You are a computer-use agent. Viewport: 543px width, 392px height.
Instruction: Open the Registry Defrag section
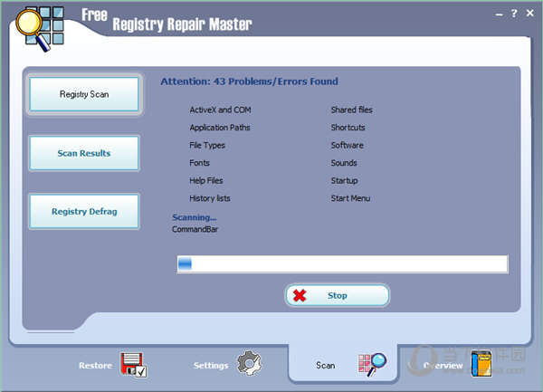(84, 211)
